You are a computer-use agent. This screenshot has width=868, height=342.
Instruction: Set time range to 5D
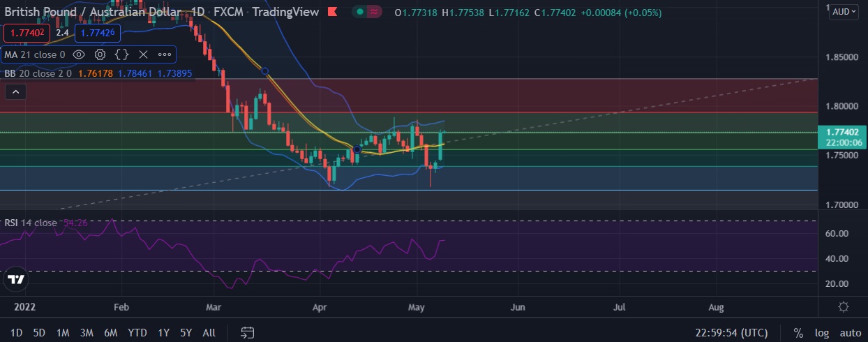(x=39, y=333)
